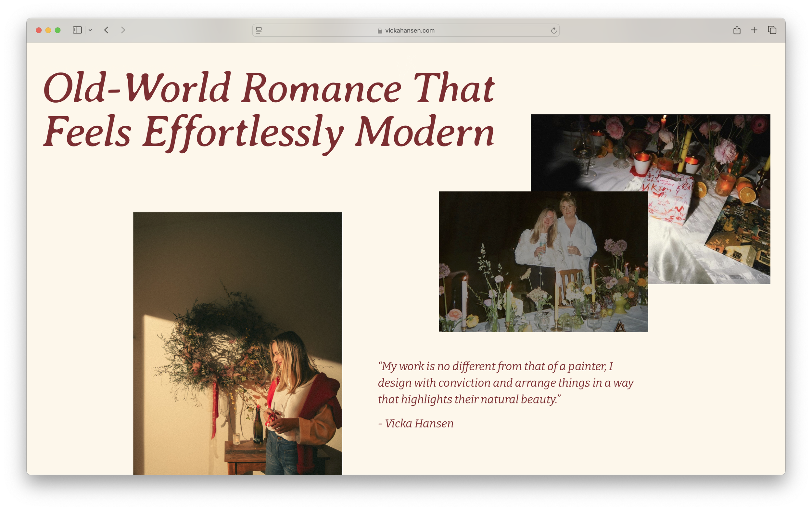The width and height of the screenshot is (812, 510).
Task: Close the Safari window with the red button
Action: point(39,30)
